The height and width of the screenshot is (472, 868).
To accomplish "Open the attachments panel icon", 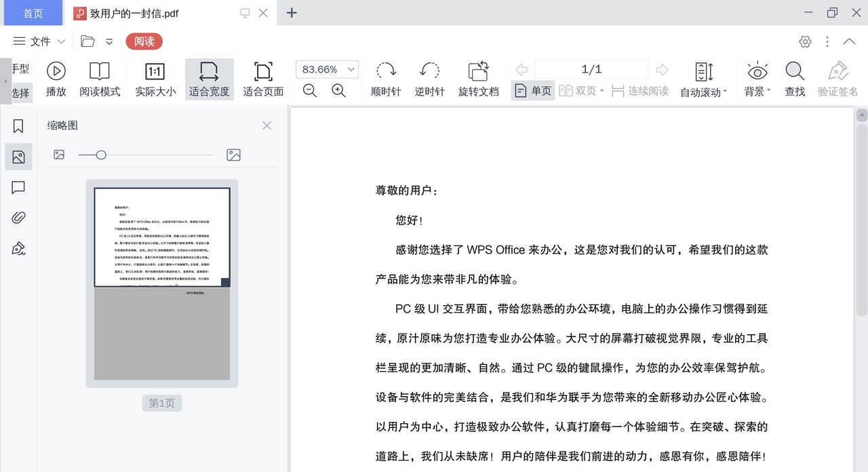I will [18, 218].
